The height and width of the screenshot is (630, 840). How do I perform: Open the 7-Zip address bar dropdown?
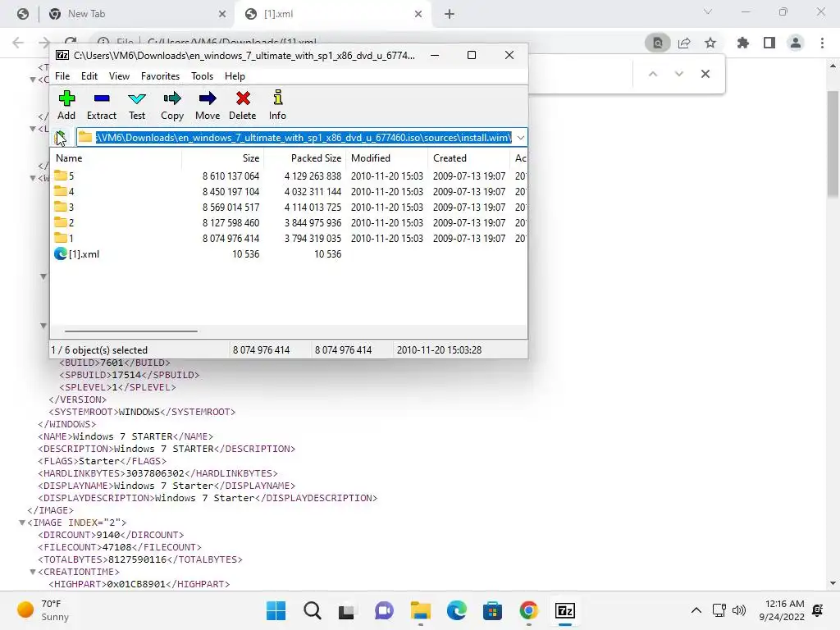point(521,138)
